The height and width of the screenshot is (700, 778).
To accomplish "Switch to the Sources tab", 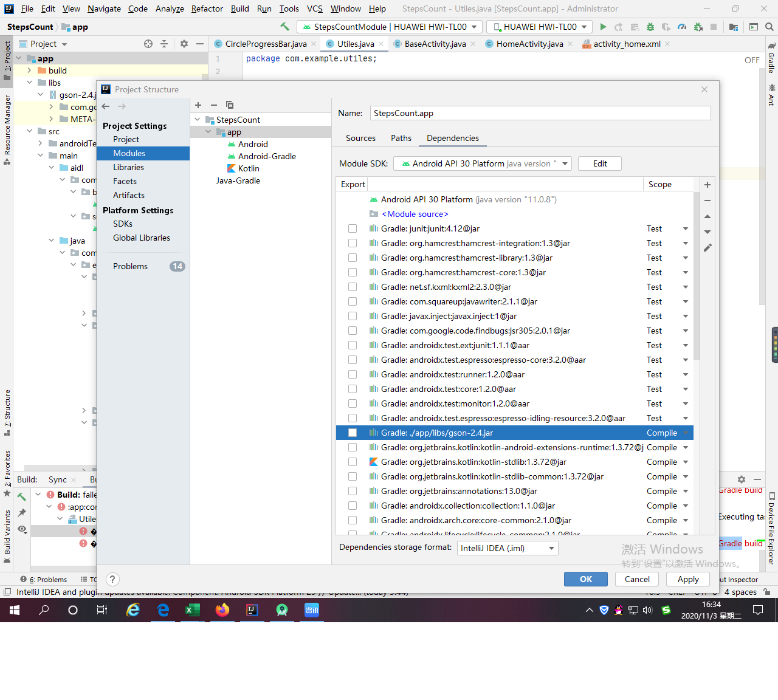I will point(360,138).
